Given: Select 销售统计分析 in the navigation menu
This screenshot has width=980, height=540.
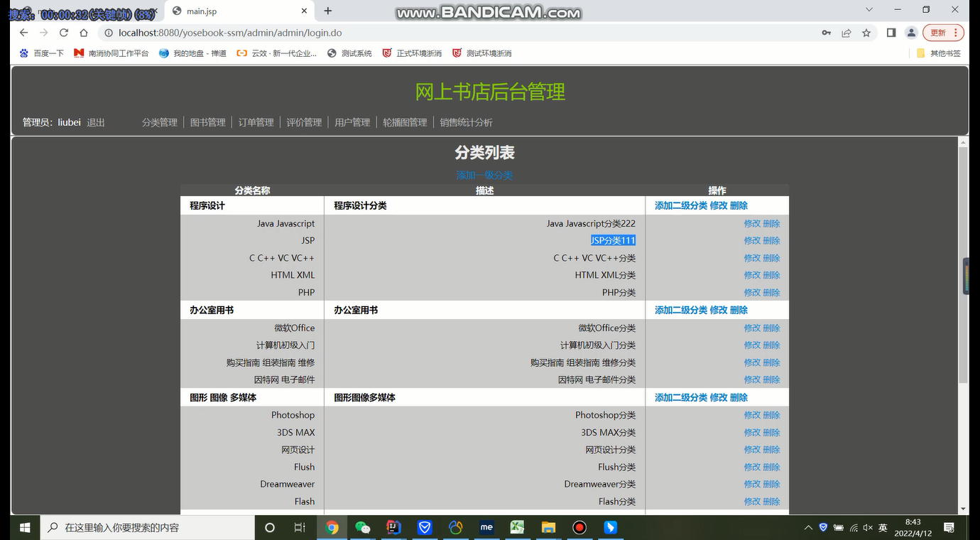Looking at the screenshot, I should coord(465,121).
